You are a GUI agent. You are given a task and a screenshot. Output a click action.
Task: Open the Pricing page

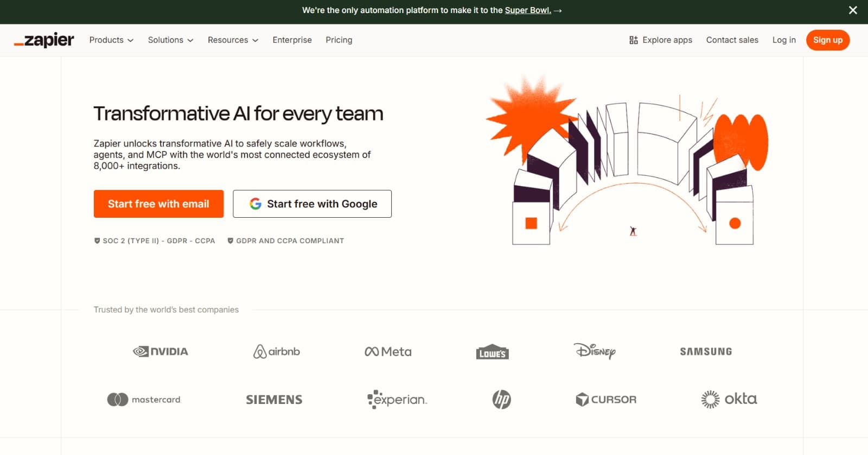click(x=339, y=40)
